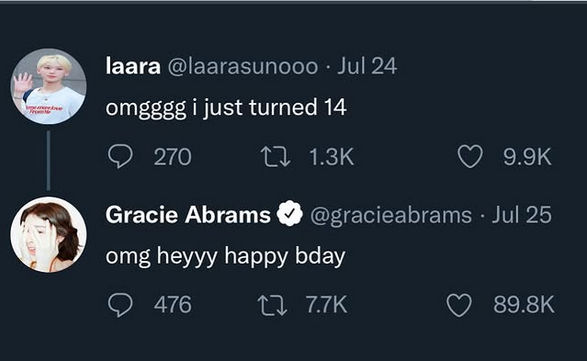Screen dimensions: 587x361
Task: View the 1.3K retweets count
Action: click(x=331, y=157)
